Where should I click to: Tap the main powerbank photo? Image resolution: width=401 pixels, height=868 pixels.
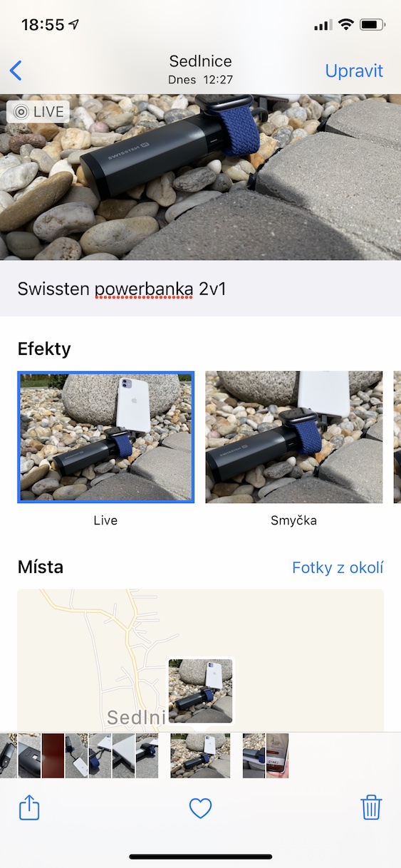click(200, 177)
